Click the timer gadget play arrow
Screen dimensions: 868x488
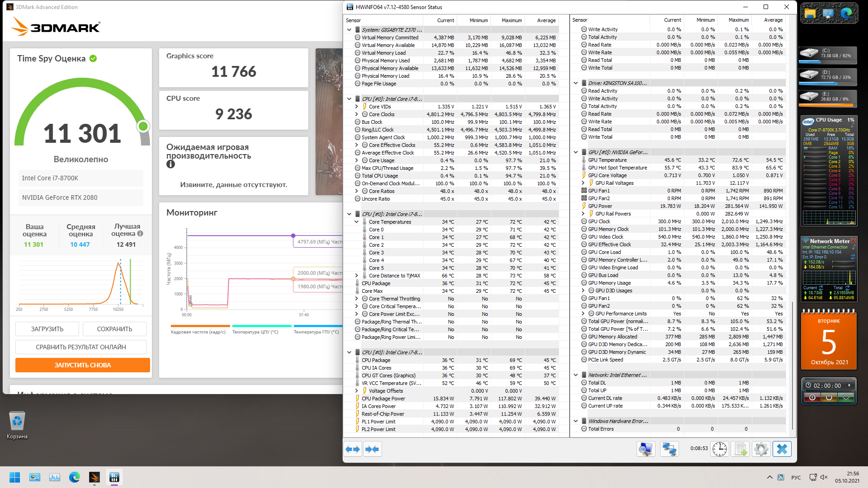[849, 385]
